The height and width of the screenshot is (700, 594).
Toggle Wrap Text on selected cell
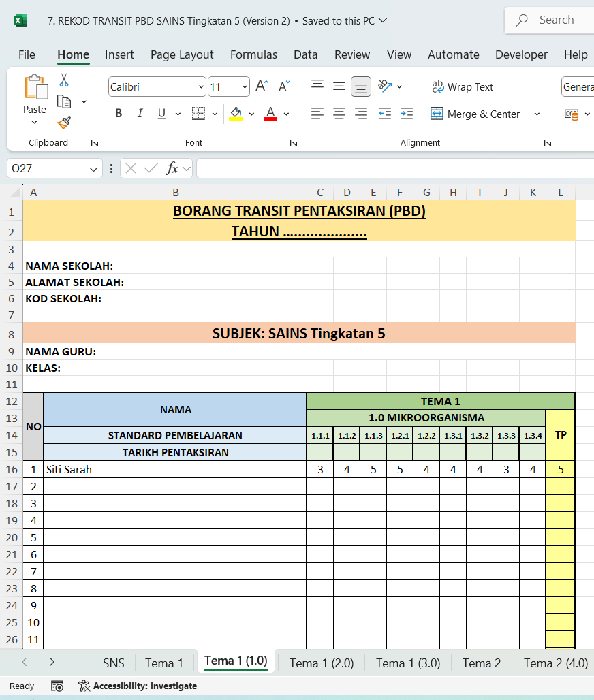[x=462, y=86]
